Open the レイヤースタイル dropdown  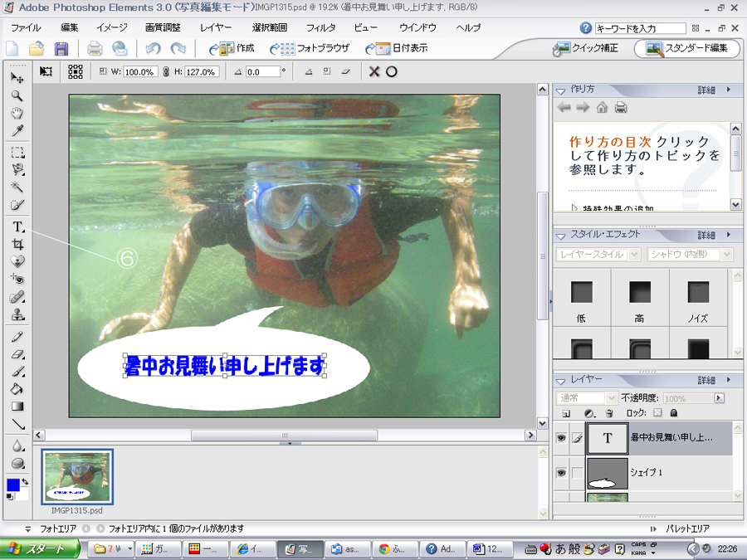[598, 255]
